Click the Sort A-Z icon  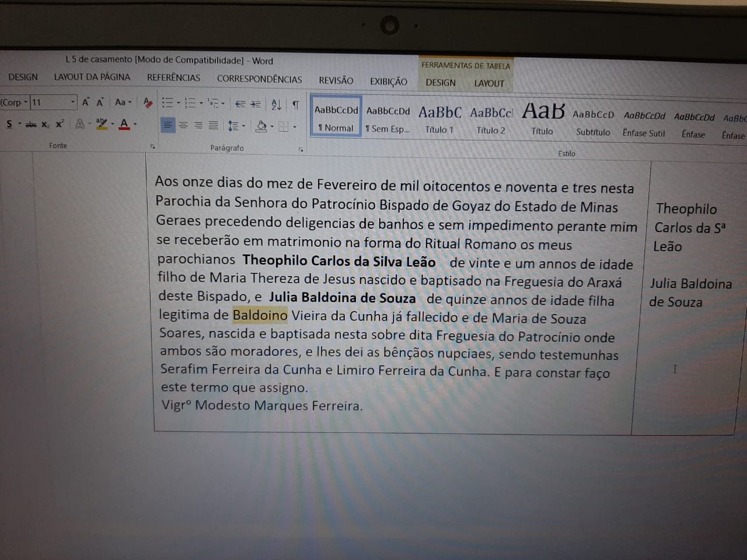click(276, 104)
